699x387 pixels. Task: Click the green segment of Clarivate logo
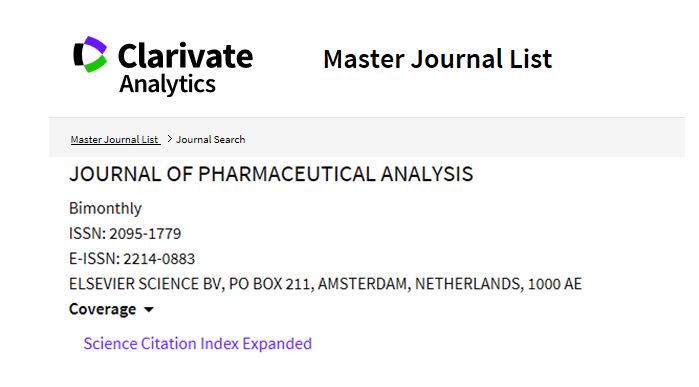point(95,64)
